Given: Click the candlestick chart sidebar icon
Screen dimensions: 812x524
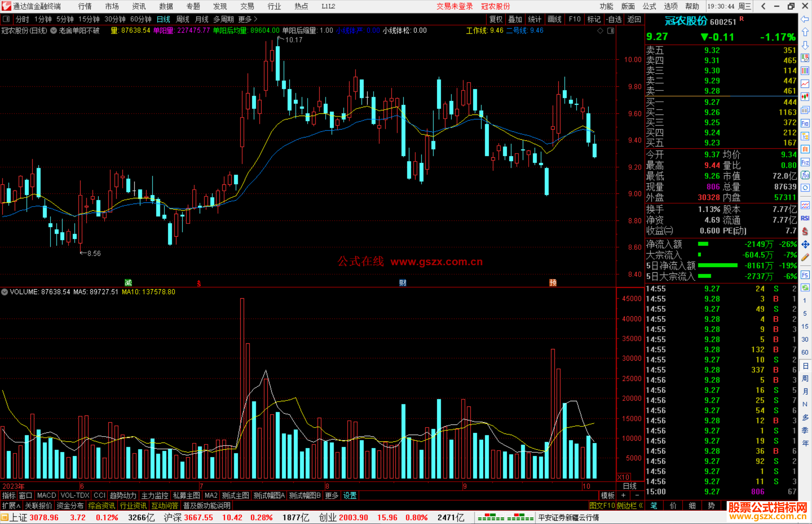Looking at the screenshot, I should pyautogui.click(x=805, y=97).
